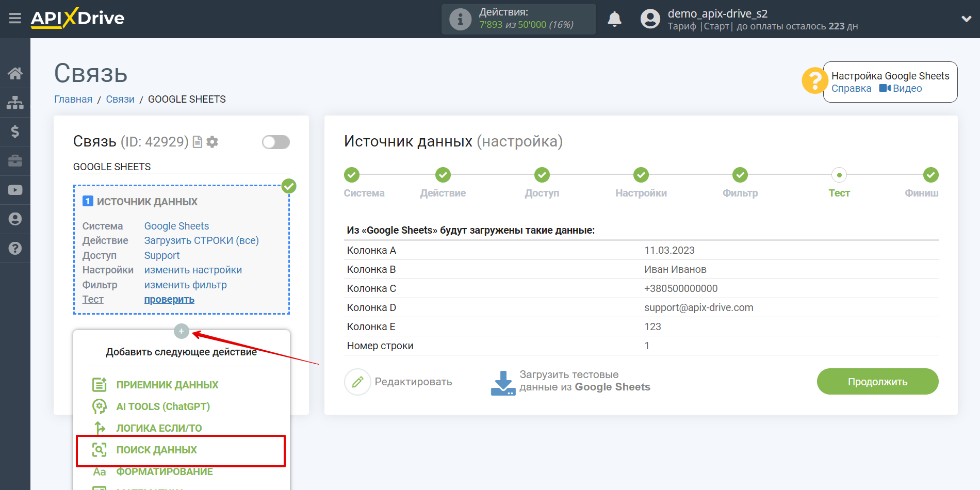This screenshot has width=980, height=490.
Task: Go to Связи breadcrumb
Action: [120, 99]
